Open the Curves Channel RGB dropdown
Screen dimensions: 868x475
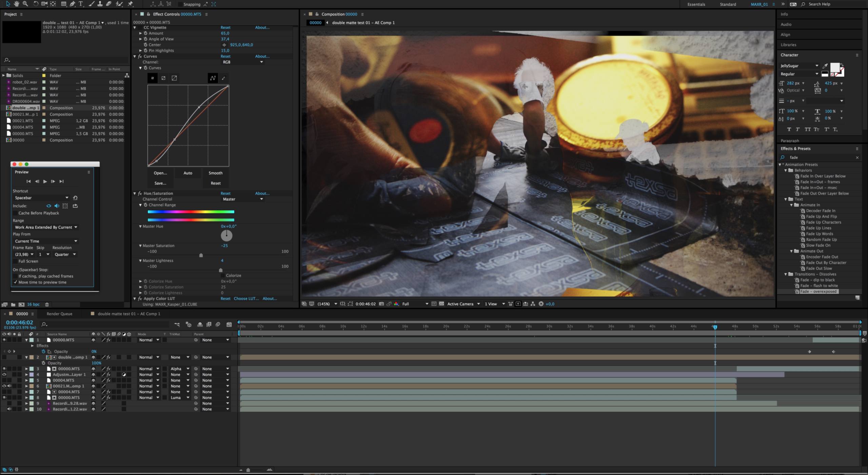[x=242, y=62]
